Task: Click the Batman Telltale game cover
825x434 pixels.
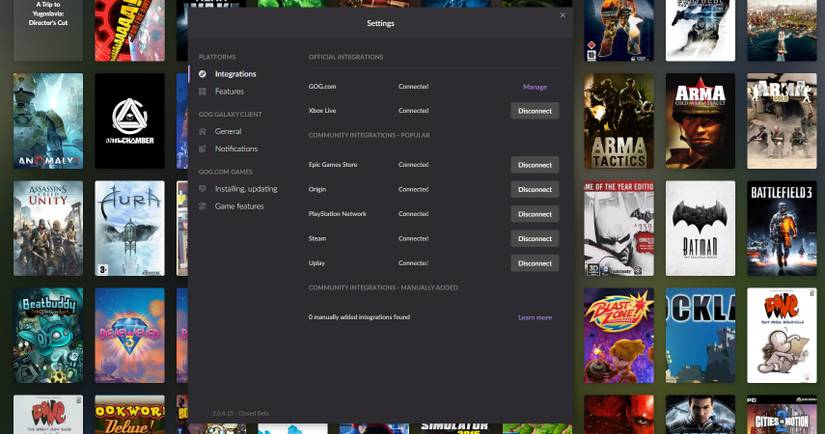Action: [x=701, y=228]
